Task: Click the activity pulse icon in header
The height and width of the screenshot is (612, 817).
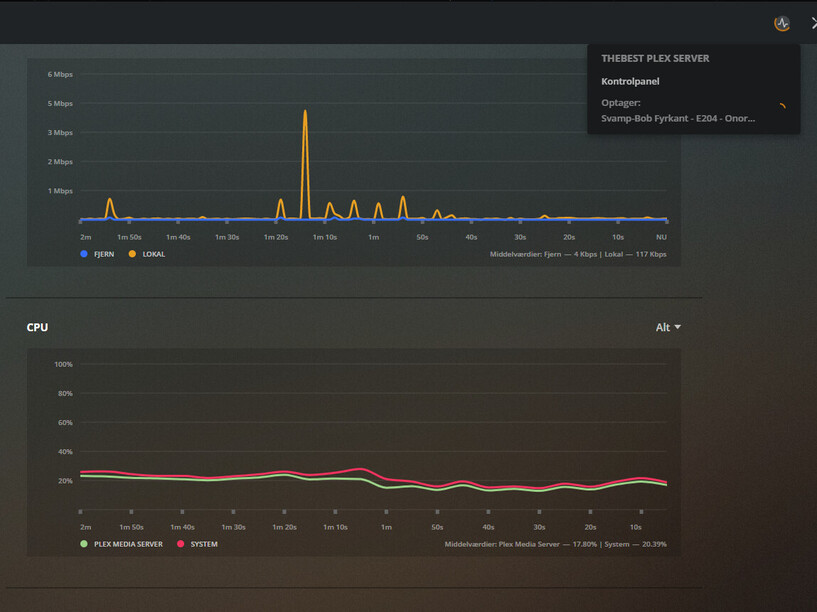Action: coord(782,23)
